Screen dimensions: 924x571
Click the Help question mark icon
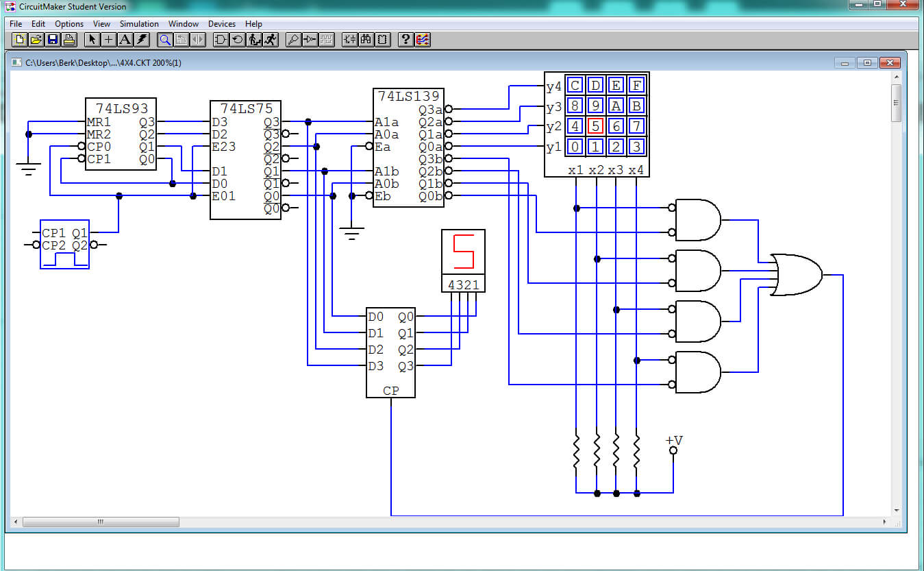(406, 40)
